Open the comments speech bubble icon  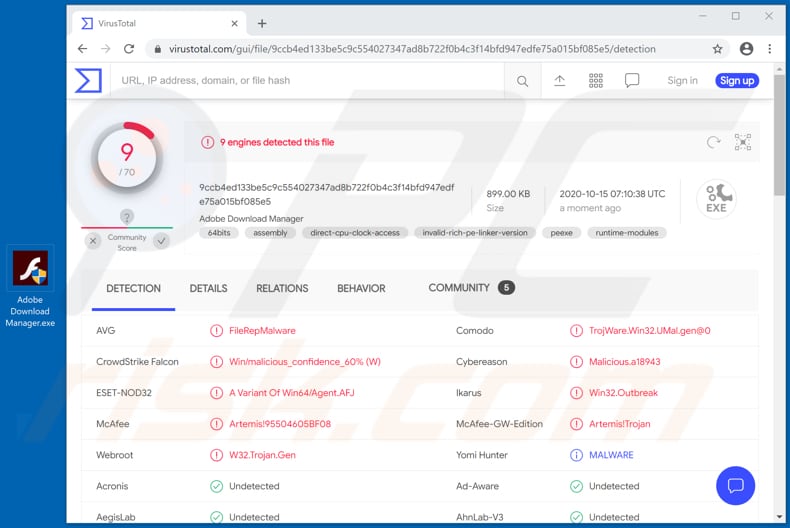[632, 81]
